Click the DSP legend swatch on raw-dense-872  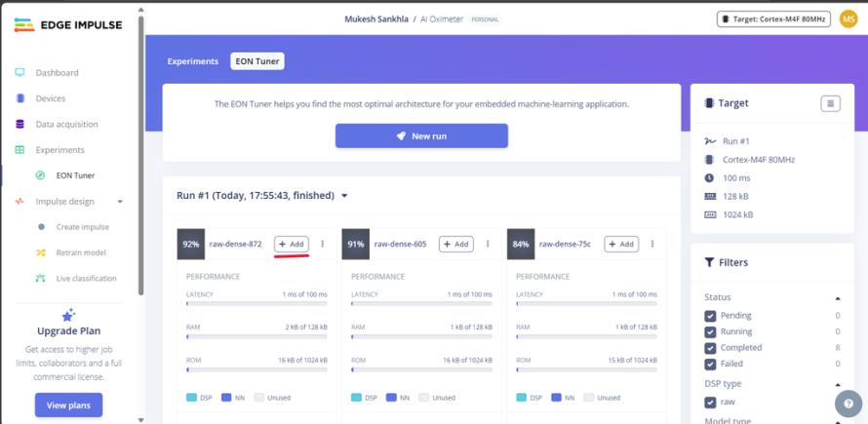point(191,398)
